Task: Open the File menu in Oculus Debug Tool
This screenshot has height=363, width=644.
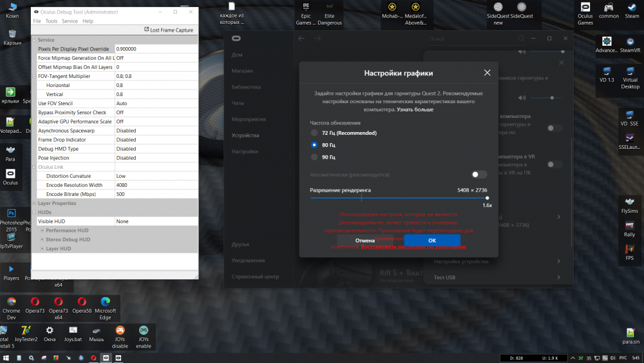Action: 37,21
